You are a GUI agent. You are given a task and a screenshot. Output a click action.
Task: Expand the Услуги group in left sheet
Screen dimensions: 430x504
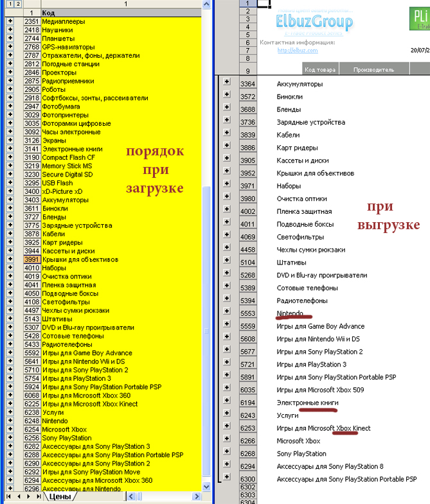click(10, 412)
